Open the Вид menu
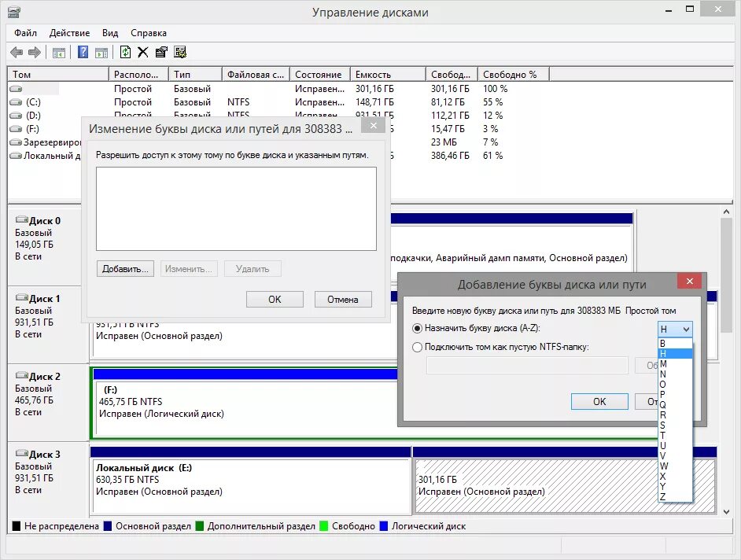The image size is (741, 560). point(110,33)
